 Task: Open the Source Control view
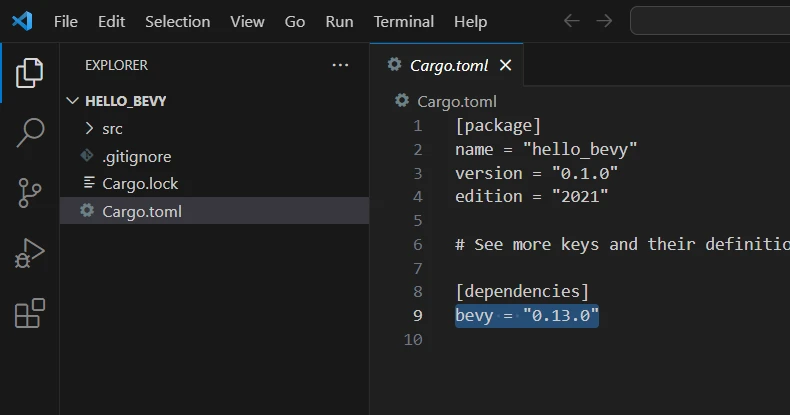[x=30, y=192]
